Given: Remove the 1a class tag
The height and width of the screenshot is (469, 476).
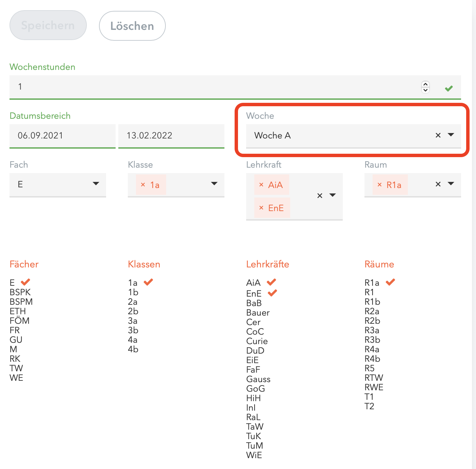Looking at the screenshot, I should 143,185.
